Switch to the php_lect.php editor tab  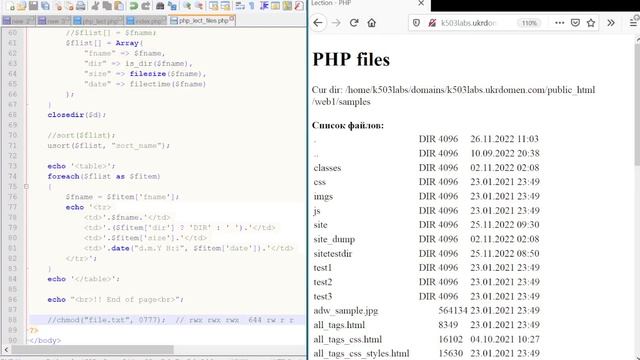pyautogui.click(x=98, y=20)
